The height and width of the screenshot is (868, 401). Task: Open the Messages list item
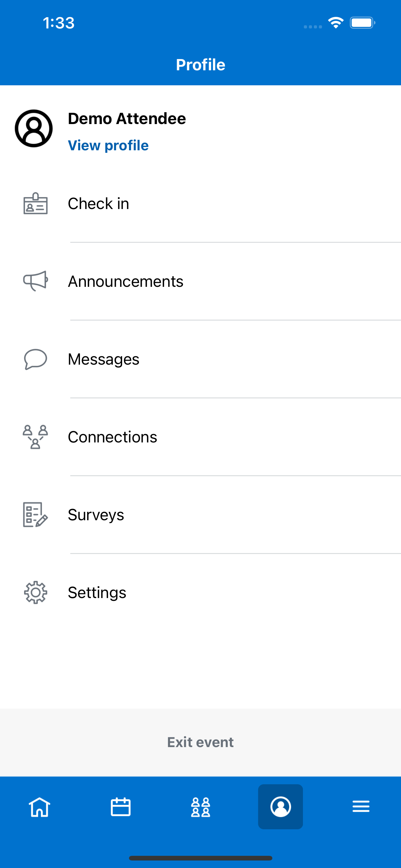201,359
